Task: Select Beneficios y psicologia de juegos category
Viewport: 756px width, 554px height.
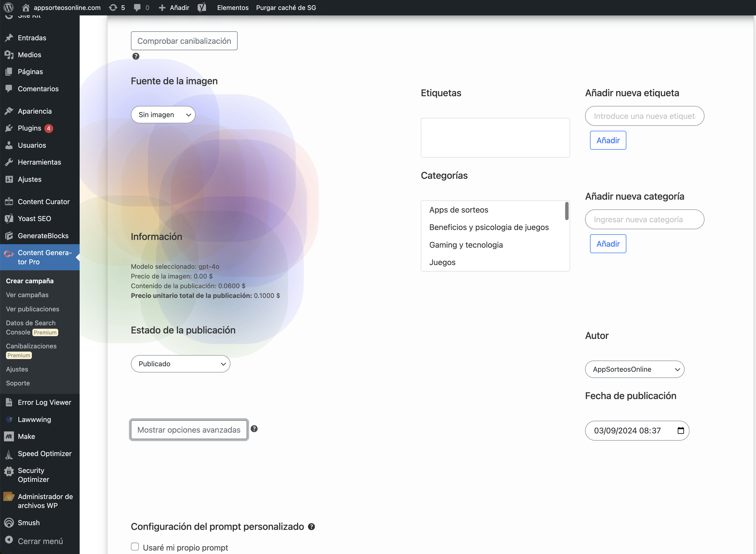Action: (489, 227)
